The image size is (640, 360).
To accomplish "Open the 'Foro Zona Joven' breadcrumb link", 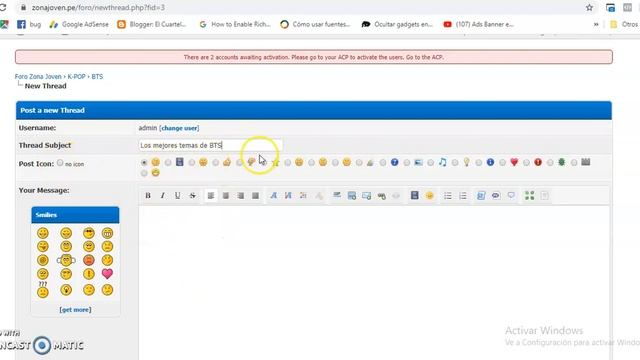I will [38, 77].
